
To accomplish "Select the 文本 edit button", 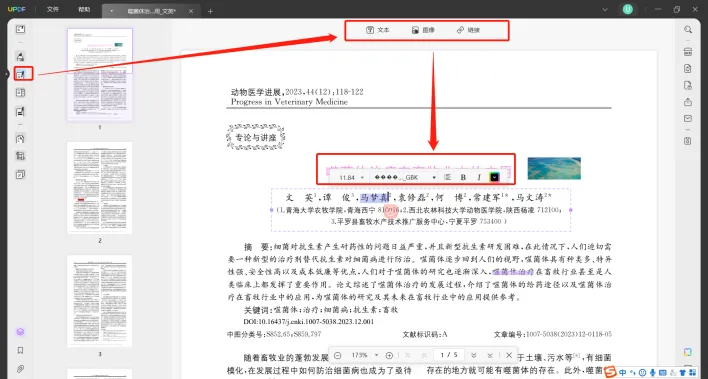I will click(377, 30).
